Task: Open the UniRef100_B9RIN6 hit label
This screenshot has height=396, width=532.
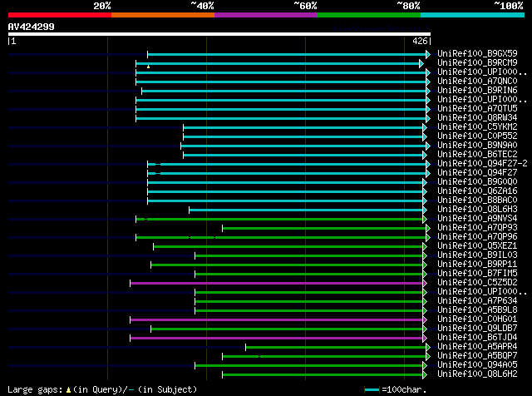Action: pyautogui.click(x=477, y=90)
